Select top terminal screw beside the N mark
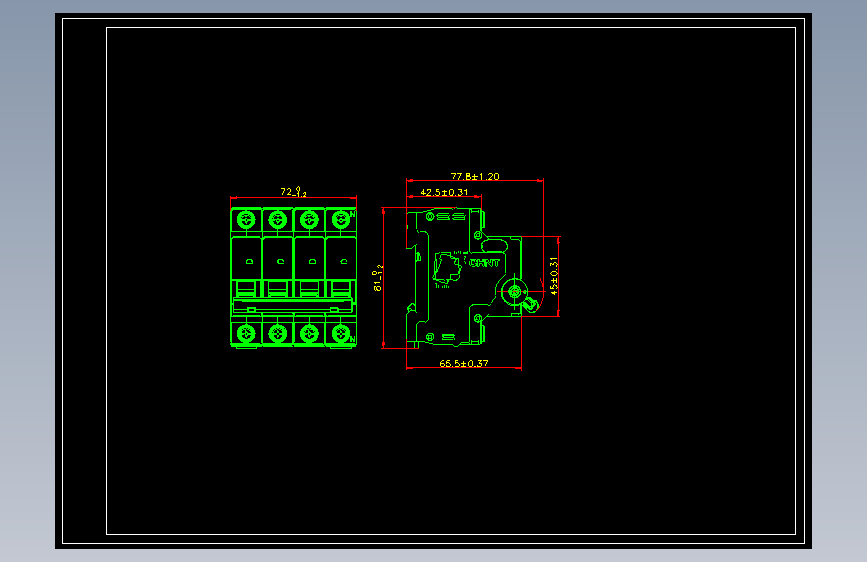The height and width of the screenshot is (562, 867). [341, 220]
